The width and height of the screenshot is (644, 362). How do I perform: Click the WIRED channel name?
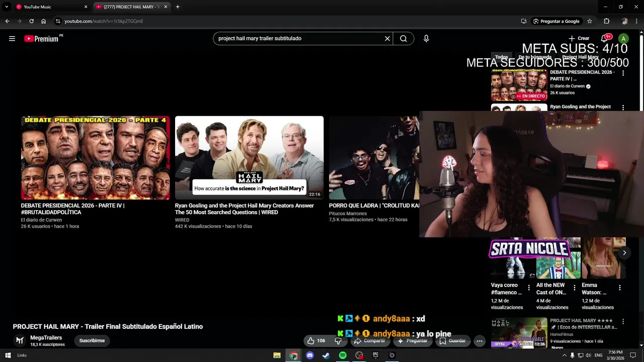(x=182, y=220)
